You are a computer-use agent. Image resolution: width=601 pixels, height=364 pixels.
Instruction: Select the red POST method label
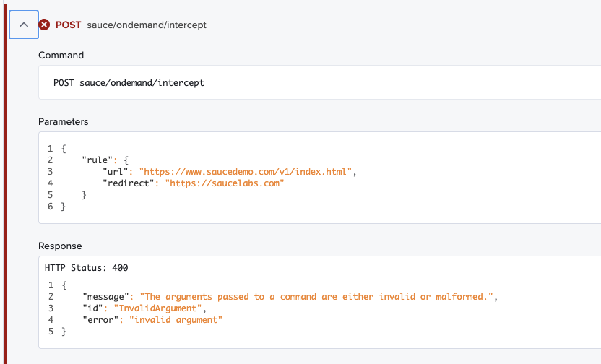point(68,25)
